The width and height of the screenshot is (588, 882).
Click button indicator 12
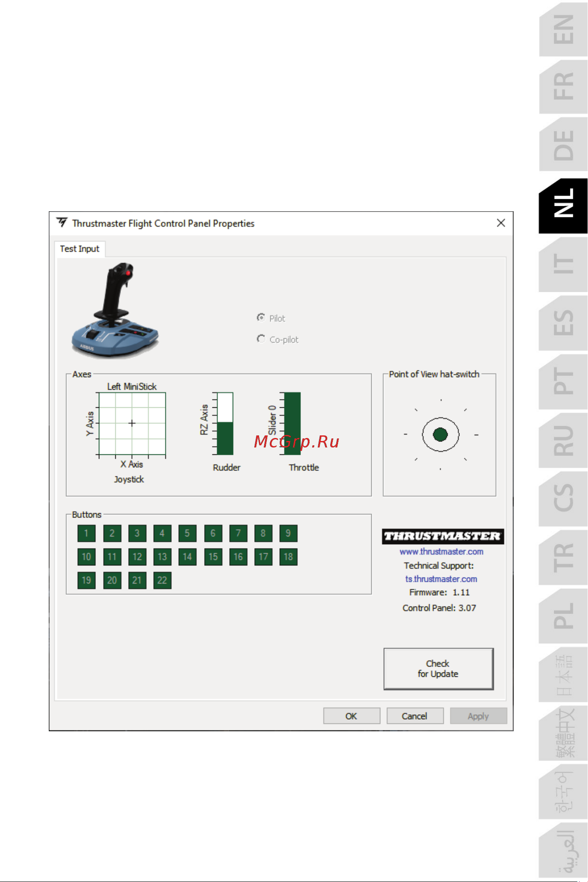click(x=137, y=557)
